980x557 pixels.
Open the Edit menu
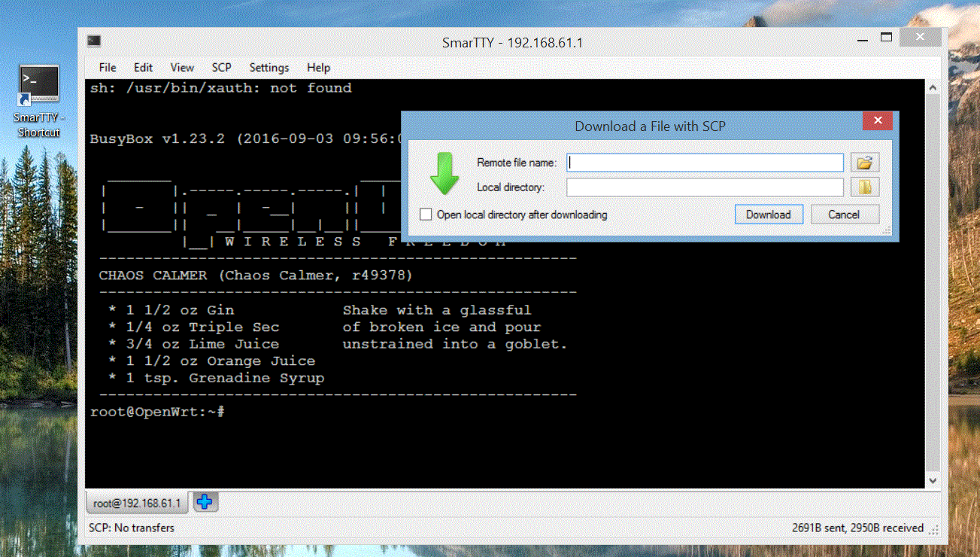[x=144, y=67]
